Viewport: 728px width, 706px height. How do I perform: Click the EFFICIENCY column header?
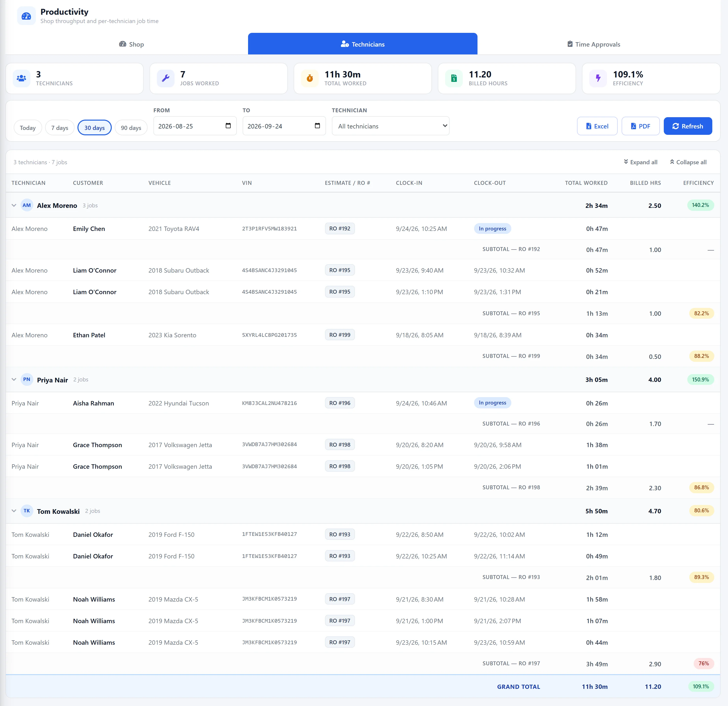tap(698, 183)
